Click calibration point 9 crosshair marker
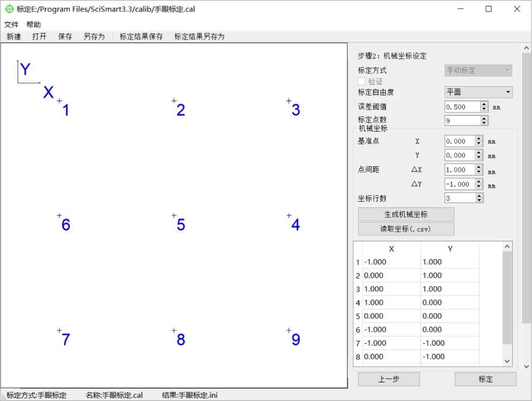The height and width of the screenshot is (401, 532). 288,330
